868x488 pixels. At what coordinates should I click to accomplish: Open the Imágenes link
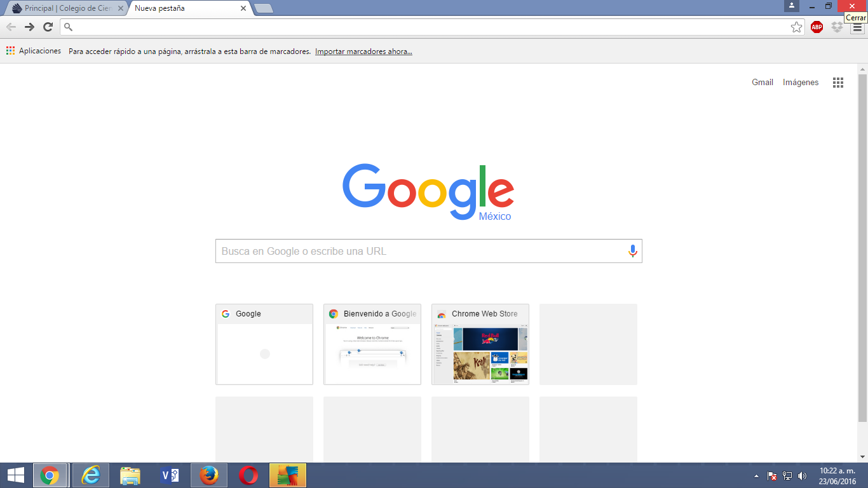[801, 83]
